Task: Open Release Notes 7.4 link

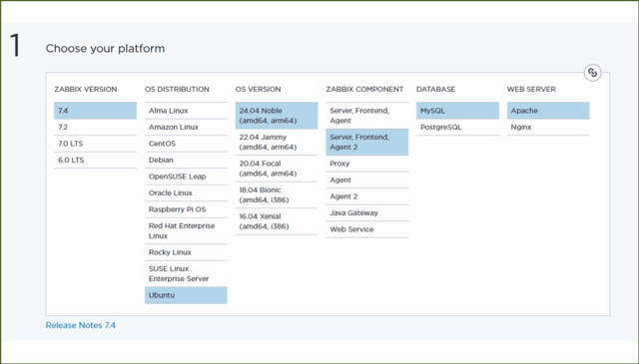Action: pos(81,325)
